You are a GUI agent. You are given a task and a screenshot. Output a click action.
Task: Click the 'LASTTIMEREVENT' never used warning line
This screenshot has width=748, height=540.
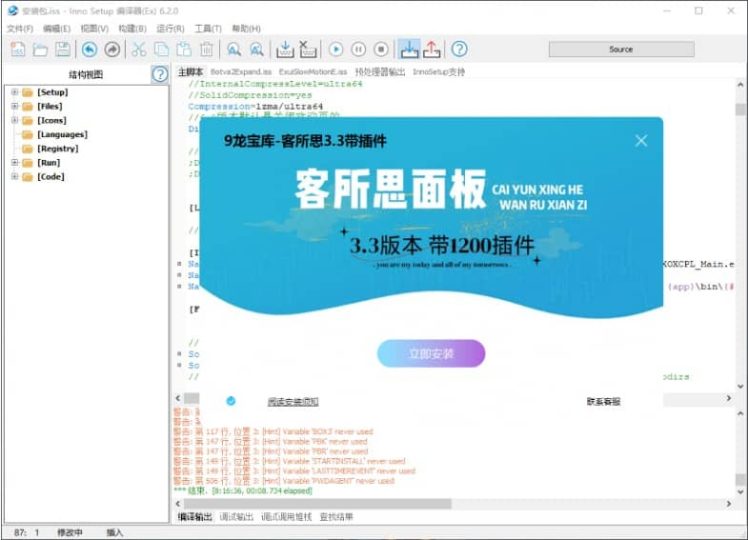[294, 471]
